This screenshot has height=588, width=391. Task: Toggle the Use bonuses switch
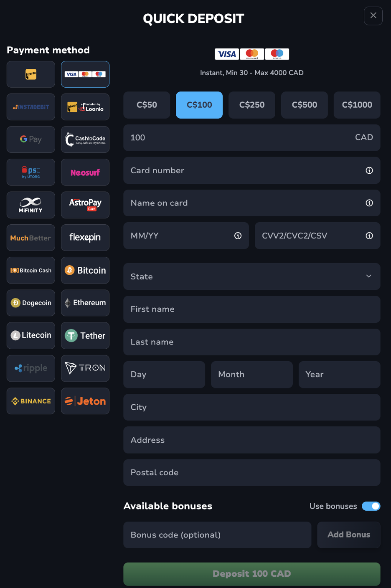pos(371,506)
